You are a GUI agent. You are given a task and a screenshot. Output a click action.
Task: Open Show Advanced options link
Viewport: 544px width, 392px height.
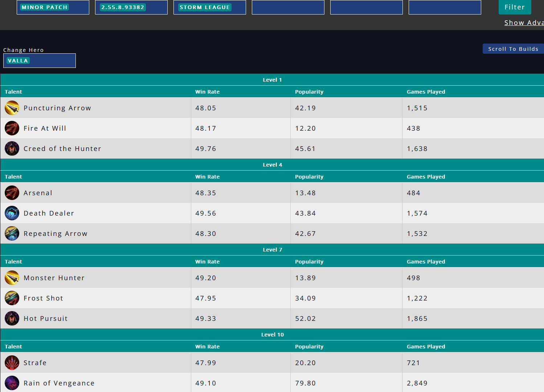tap(524, 23)
